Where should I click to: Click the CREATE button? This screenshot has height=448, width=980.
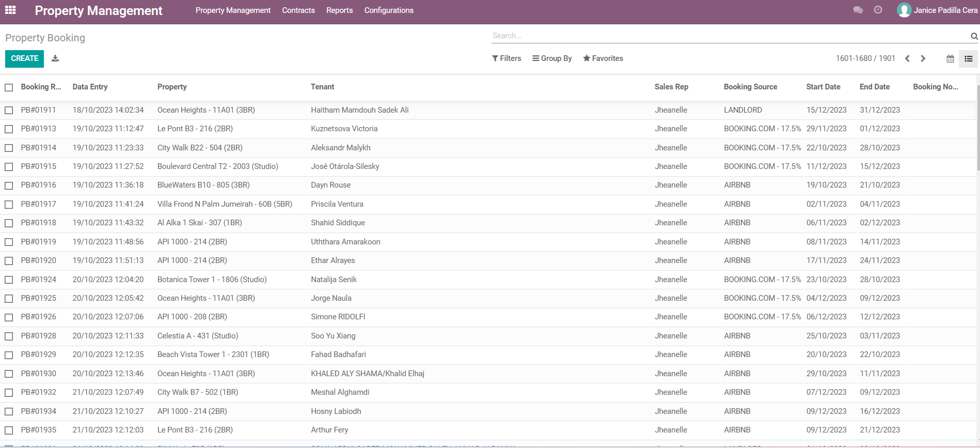coord(25,58)
